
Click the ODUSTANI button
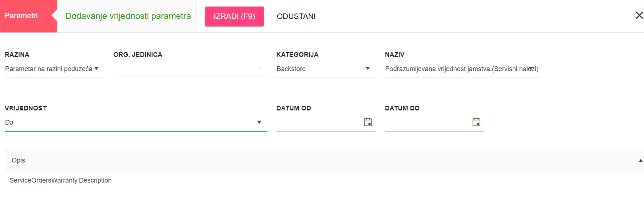[296, 16]
